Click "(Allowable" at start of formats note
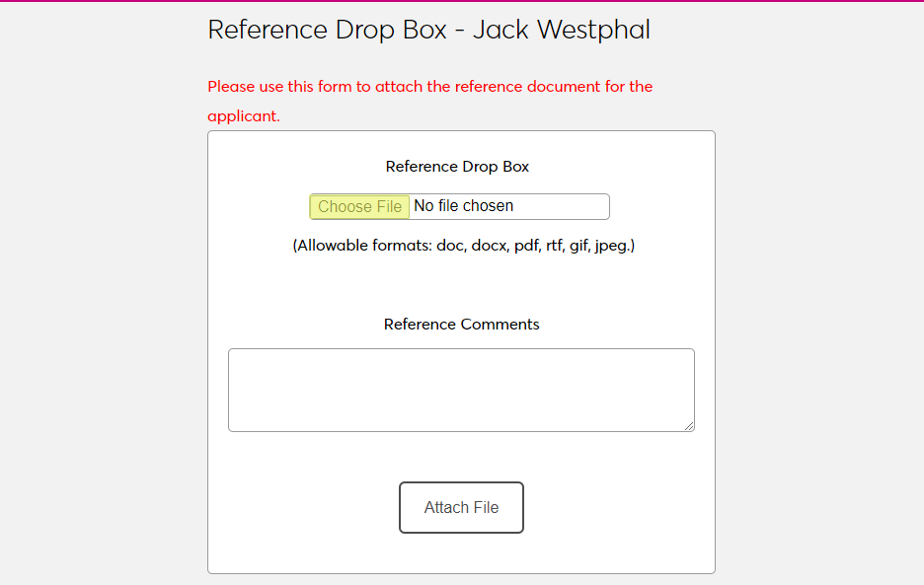Viewport: 924px width, 585px height. pyautogui.click(x=331, y=246)
